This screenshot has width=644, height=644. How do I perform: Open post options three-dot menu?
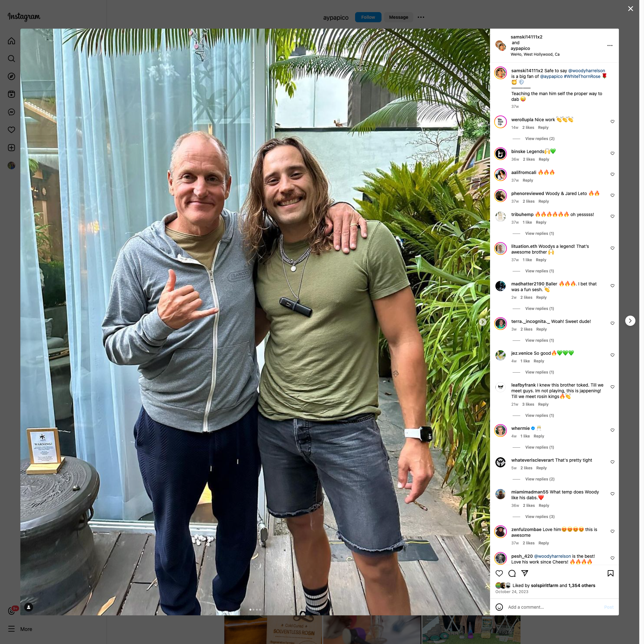click(610, 46)
